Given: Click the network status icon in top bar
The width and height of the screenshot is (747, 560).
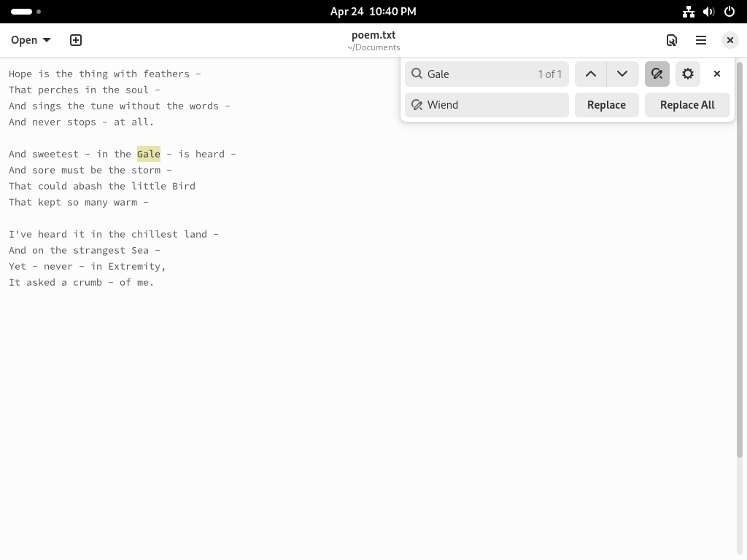Looking at the screenshot, I should point(689,12).
